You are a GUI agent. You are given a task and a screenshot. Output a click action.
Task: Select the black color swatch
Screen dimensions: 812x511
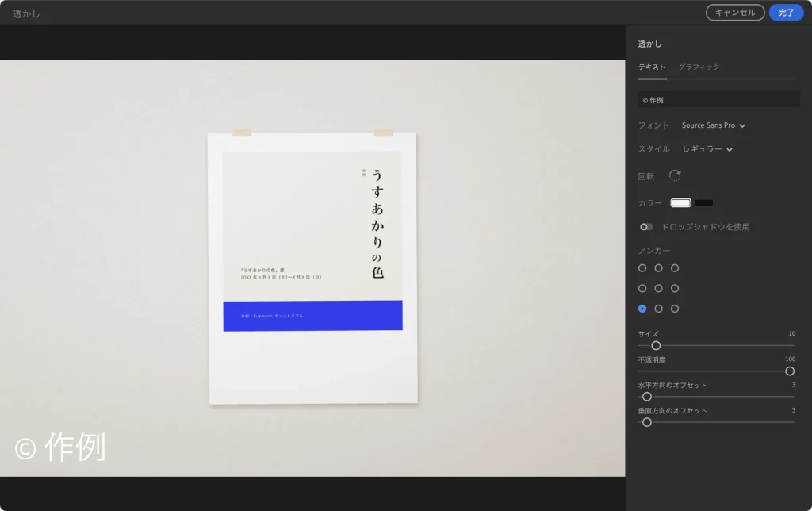[704, 202]
